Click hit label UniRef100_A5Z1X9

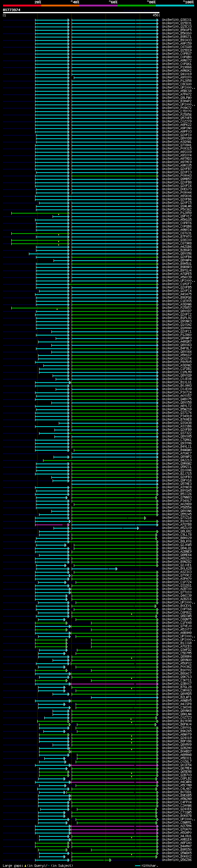click(176, 528)
